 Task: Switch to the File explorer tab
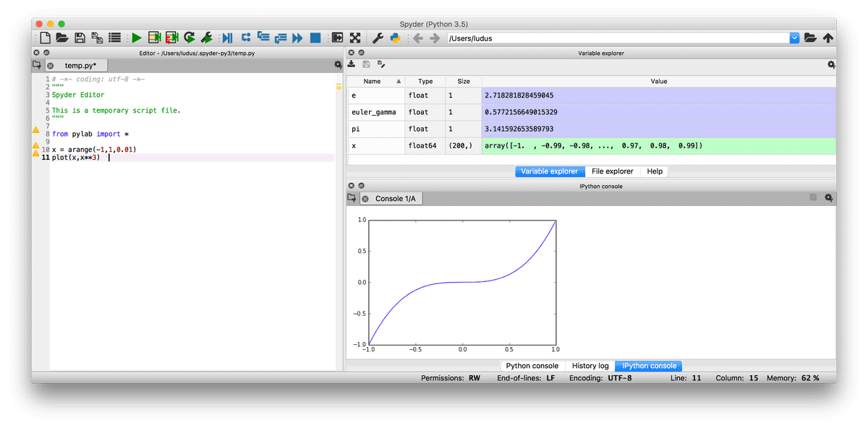click(x=612, y=171)
